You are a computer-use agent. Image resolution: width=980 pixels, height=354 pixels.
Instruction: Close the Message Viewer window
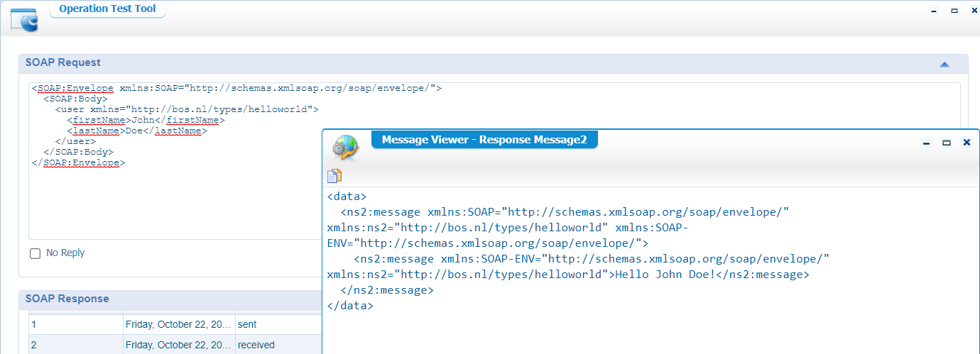coord(966,143)
